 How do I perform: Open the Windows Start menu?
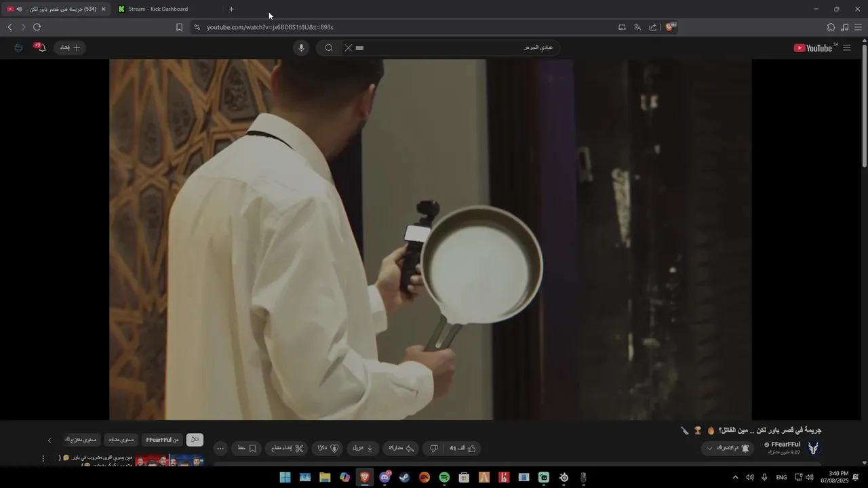[x=285, y=477]
